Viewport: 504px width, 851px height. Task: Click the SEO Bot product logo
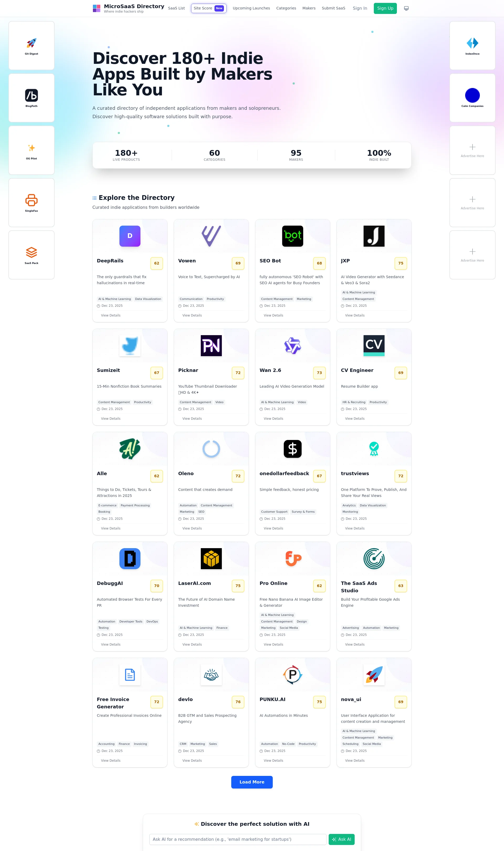(292, 236)
